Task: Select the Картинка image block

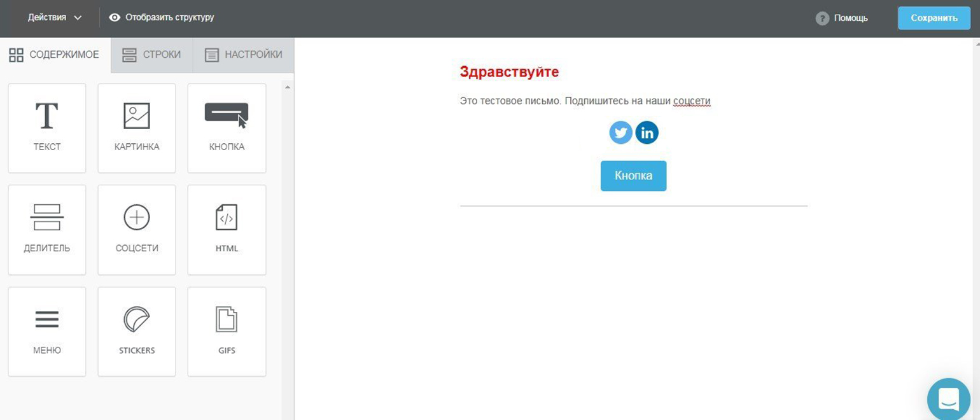Action: click(x=137, y=128)
